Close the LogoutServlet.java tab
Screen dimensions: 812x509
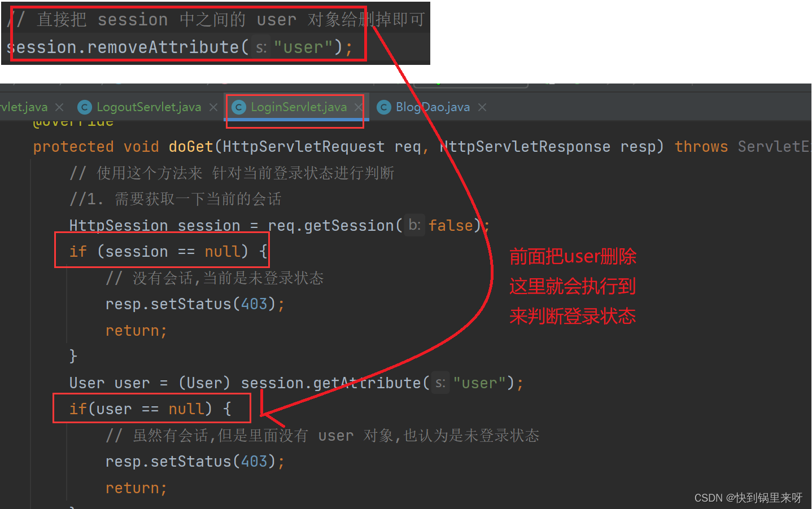[213, 107]
